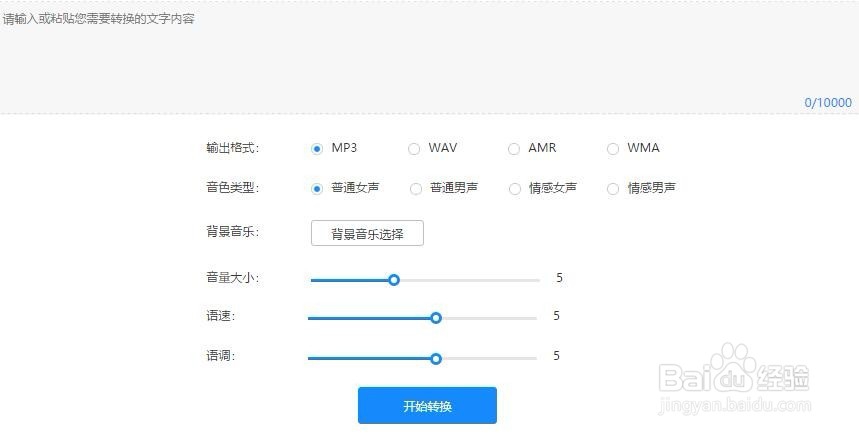This screenshot has height=435, width=859.
Task: Click the 语调 value 5
Action: (x=556, y=356)
